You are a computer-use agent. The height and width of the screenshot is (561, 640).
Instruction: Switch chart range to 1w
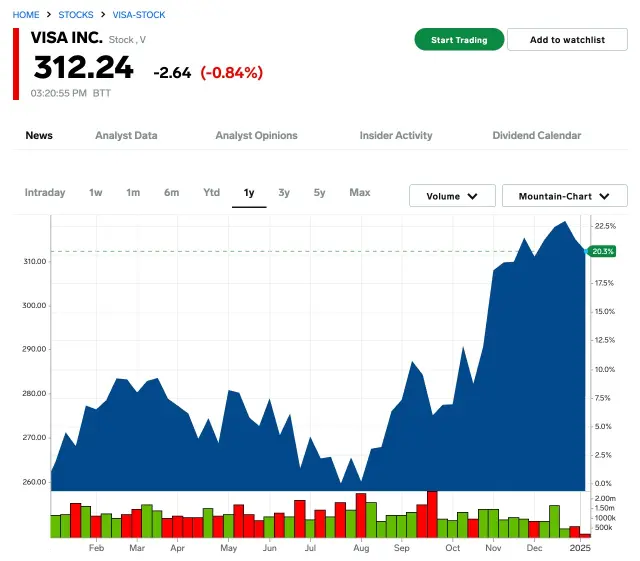[x=96, y=192]
